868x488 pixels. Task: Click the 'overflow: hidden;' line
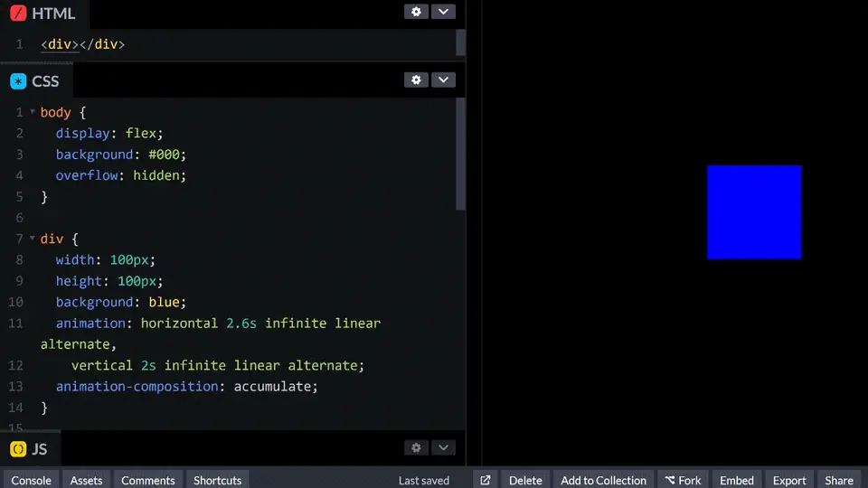[120, 175]
